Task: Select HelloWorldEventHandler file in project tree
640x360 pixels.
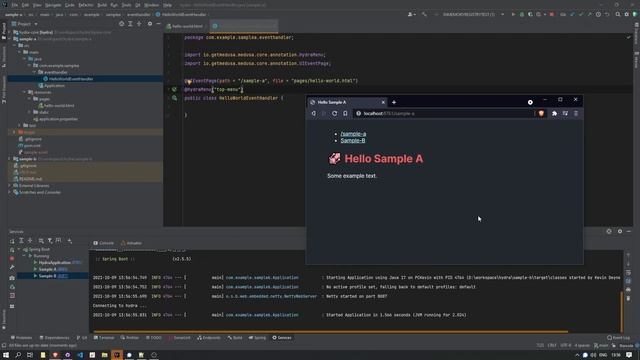Action: pos(71,79)
